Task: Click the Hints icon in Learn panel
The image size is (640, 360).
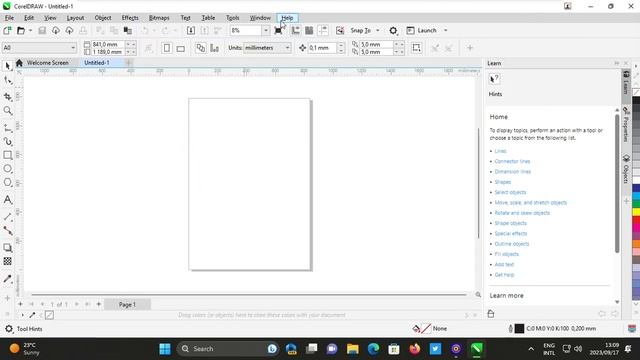Action: coord(494,79)
